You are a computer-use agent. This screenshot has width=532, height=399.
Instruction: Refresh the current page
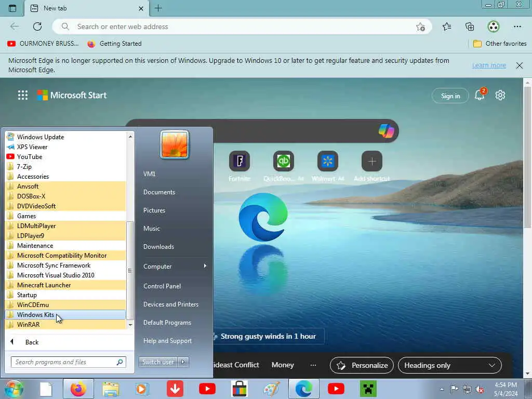click(37, 26)
